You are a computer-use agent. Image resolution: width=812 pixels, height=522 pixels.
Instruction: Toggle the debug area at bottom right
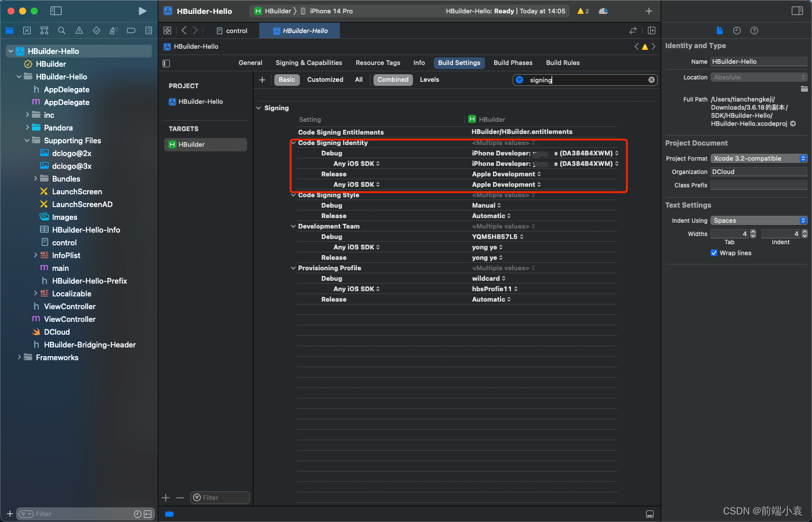click(650, 514)
